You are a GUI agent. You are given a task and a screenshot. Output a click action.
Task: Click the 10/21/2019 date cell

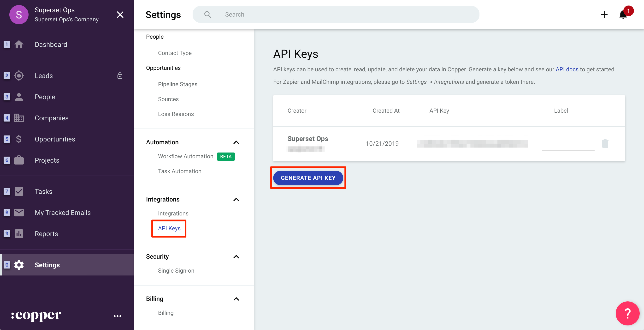coord(382,144)
